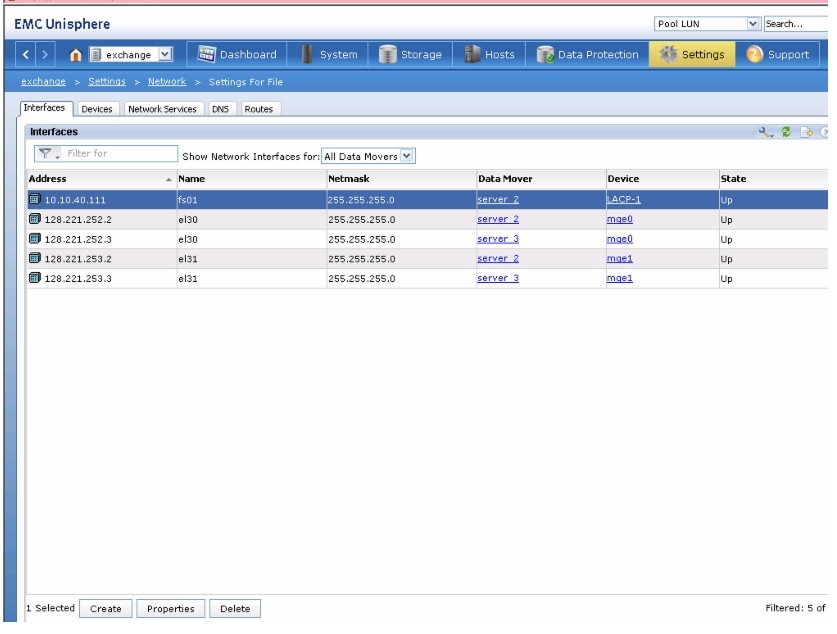837x634 pixels.
Task: Click the export icon in Interfaces header
Action: tap(807, 132)
